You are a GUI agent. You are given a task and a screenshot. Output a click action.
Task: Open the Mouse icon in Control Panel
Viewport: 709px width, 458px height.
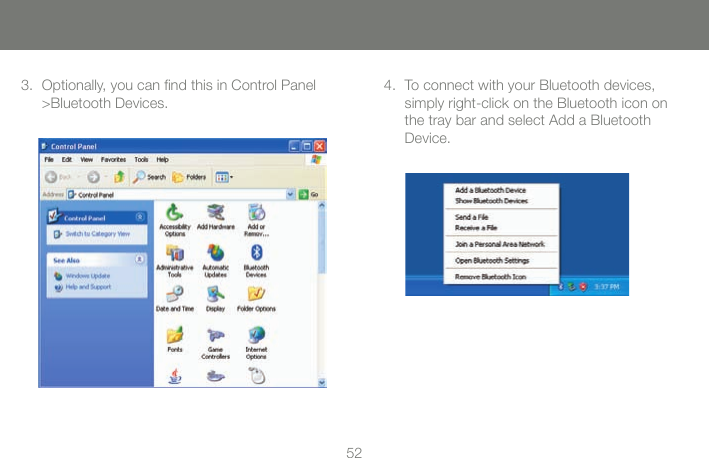pos(257,376)
